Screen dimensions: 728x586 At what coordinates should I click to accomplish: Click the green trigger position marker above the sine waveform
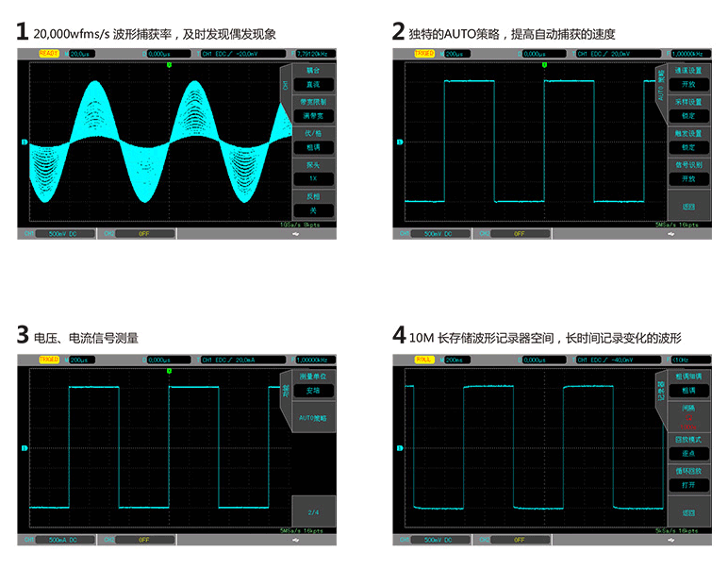click(168, 65)
